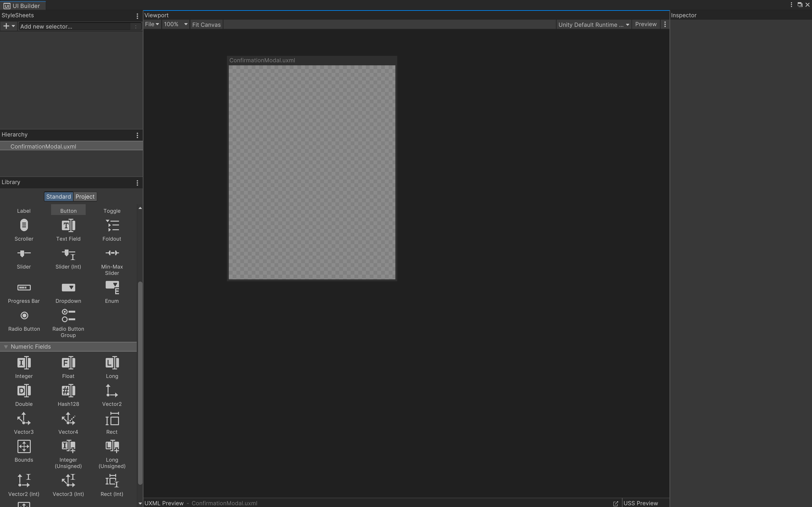Select the Vector3 field icon

24,419
